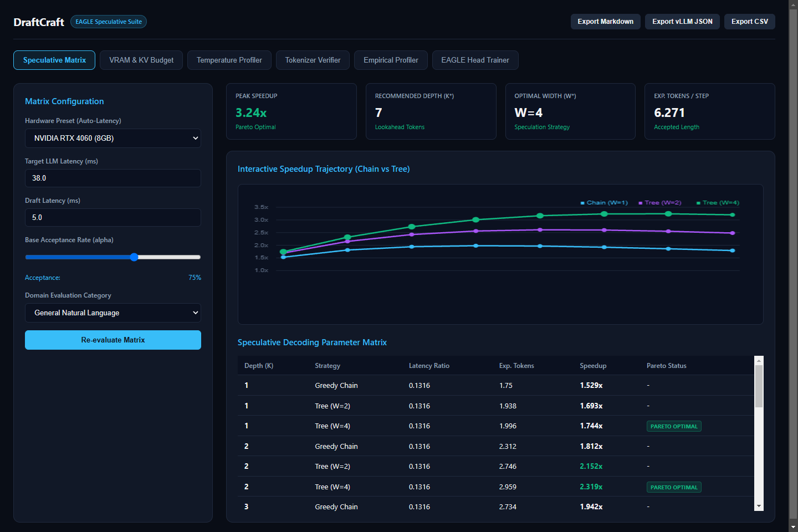The width and height of the screenshot is (798, 532).
Task: Click the page scrollbar's down arrow
Action: pos(793,527)
